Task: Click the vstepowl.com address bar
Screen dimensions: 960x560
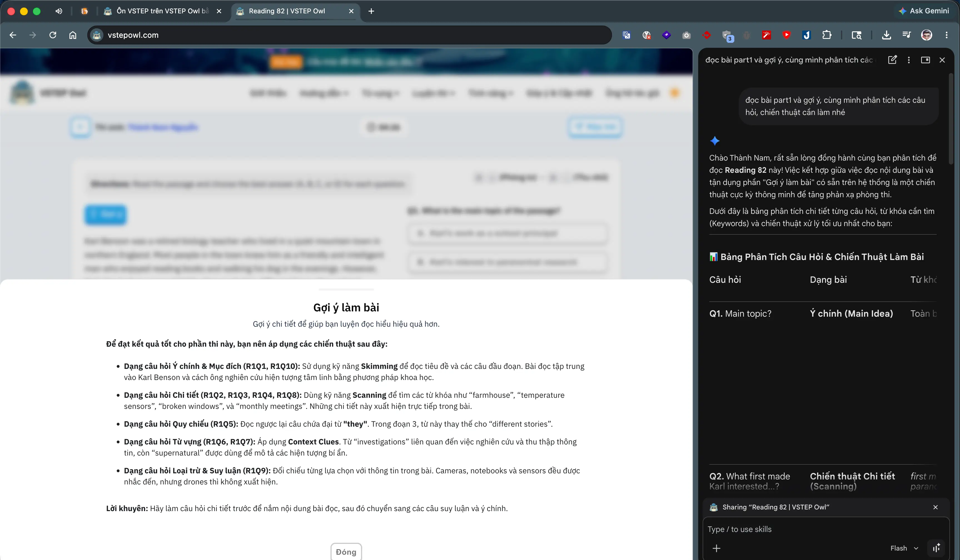Action: coord(350,35)
